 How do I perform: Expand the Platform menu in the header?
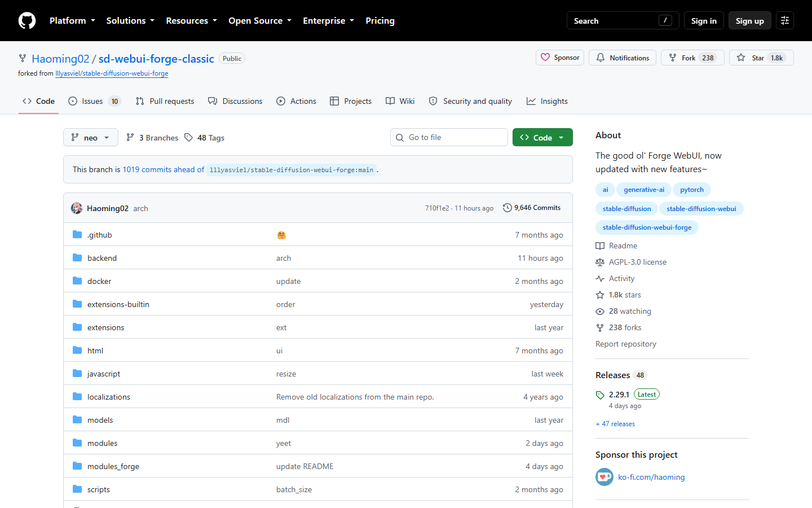(72, 20)
